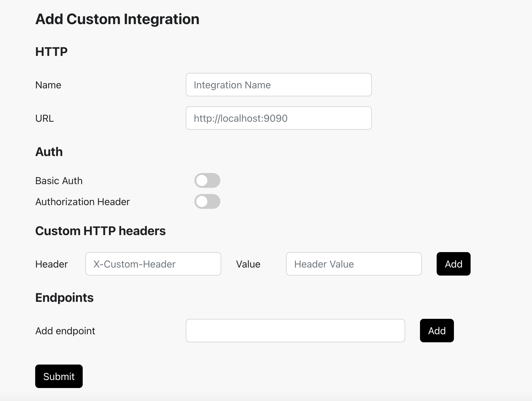Click the Add endpoint text field
This screenshot has width=532, height=401.
tap(295, 331)
